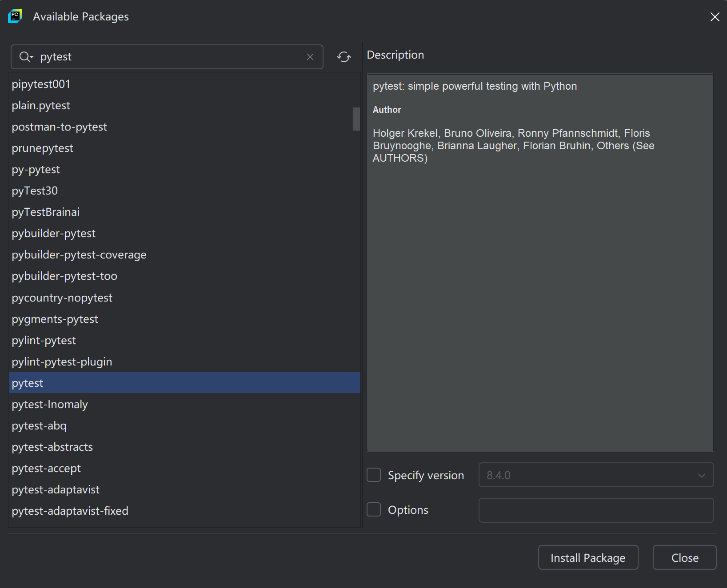Select the highlighted pytest package row

click(x=184, y=383)
